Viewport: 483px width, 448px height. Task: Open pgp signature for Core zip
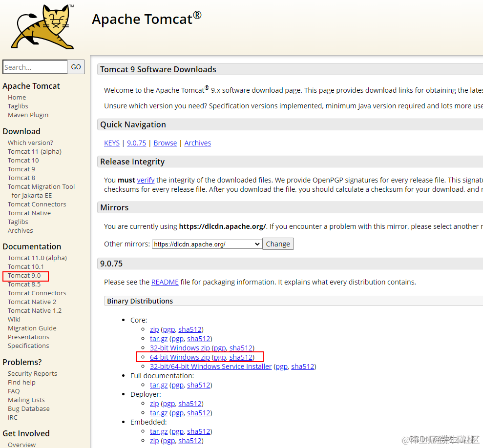pos(169,330)
